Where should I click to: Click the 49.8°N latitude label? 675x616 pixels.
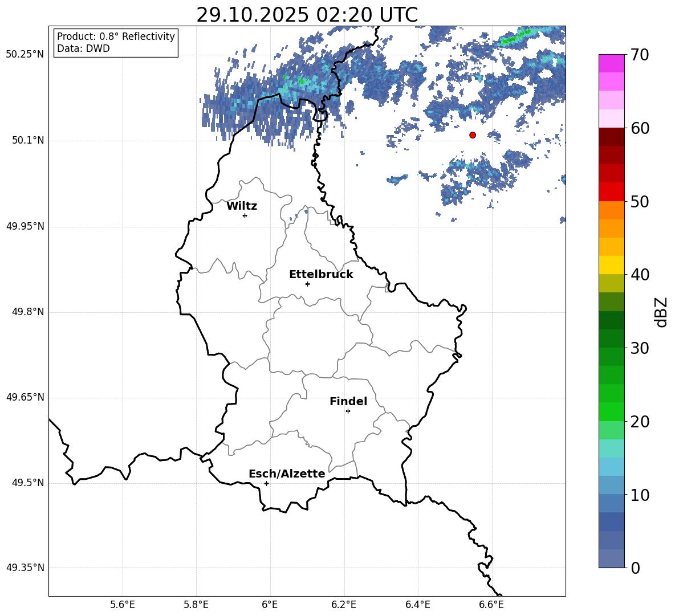[x=27, y=312]
